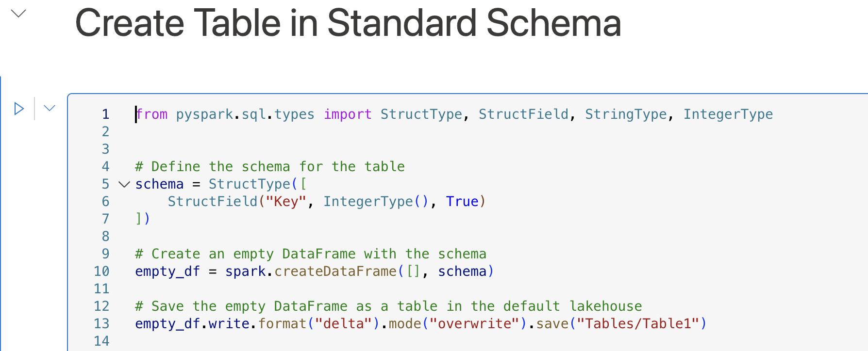Click line number 14 in the gutter
This screenshot has width=868, height=351.
coord(101,341)
